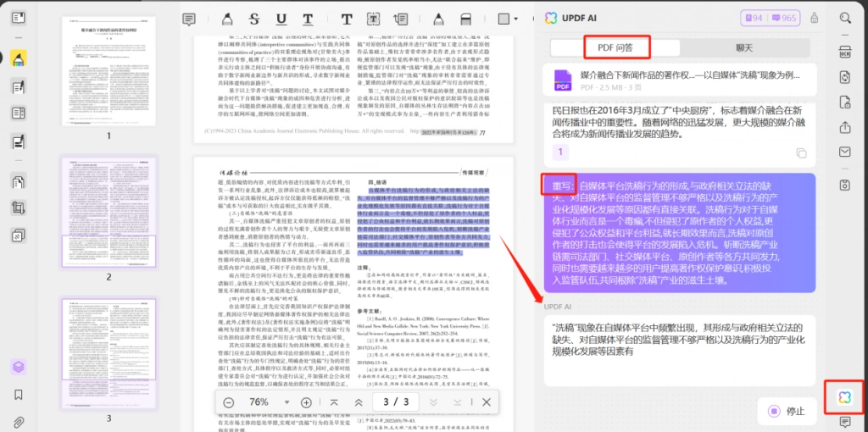This screenshot has height=432, width=868.
Task: Open the OCR recognize text icon
Action: (x=845, y=52)
